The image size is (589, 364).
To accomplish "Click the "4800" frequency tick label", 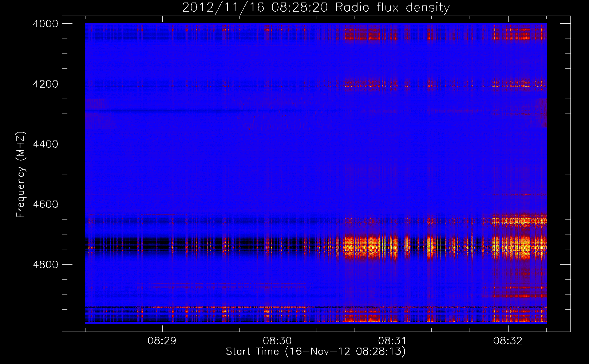I will 46,264.
